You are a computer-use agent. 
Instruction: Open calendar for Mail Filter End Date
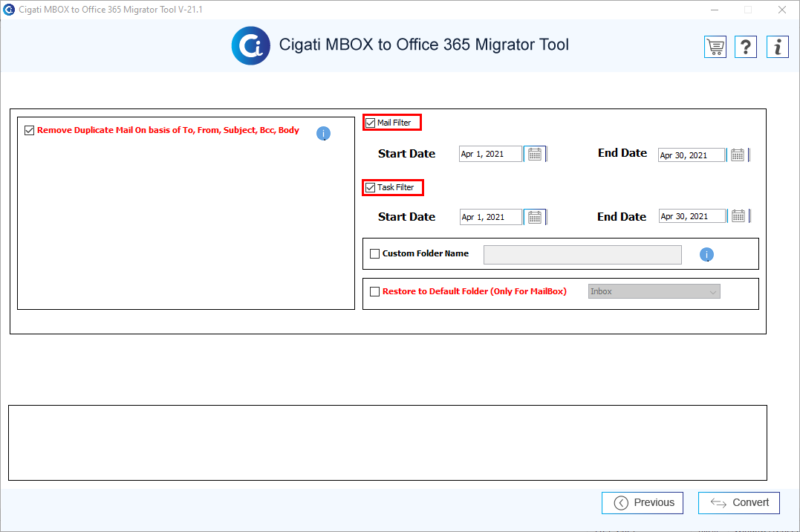[738, 155]
